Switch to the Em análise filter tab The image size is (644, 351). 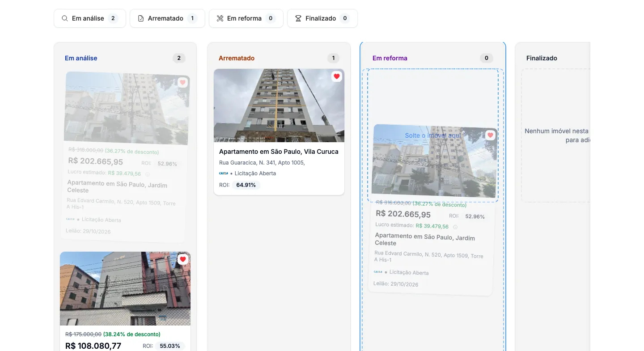pyautogui.click(x=90, y=18)
